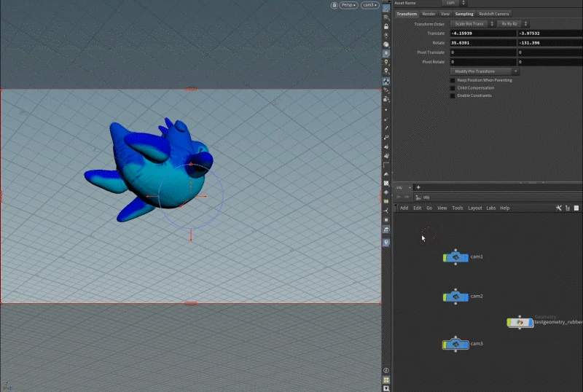Open the Asset Name cam dropdown arrows
This screenshot has height=392, width=583.
463,3
